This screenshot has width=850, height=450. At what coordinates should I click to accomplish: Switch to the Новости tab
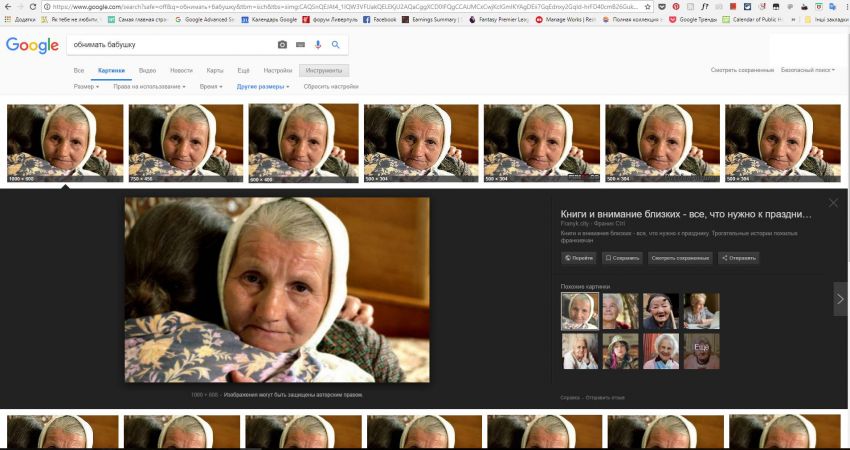click(x=181, y=70)
